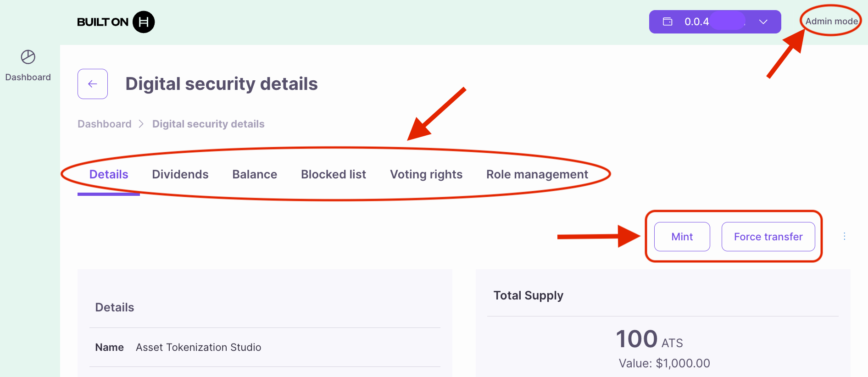Switch to the Details tab

(x=109, y=174)
